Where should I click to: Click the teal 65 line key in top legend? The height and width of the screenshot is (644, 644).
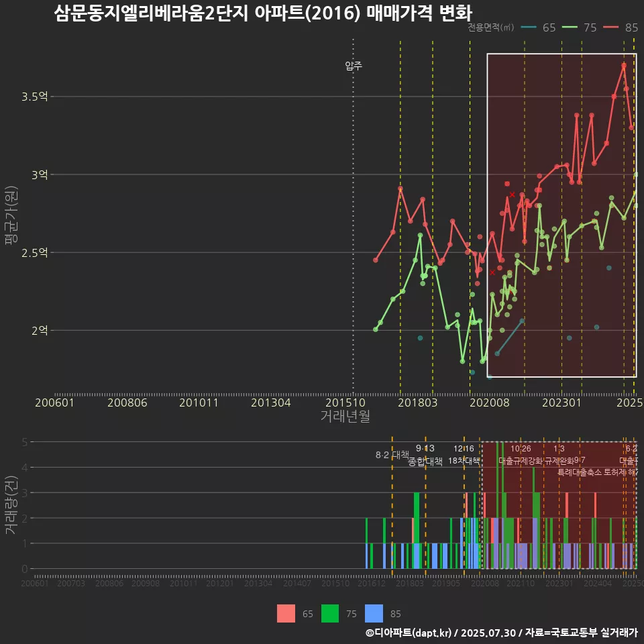pos(528,28)
